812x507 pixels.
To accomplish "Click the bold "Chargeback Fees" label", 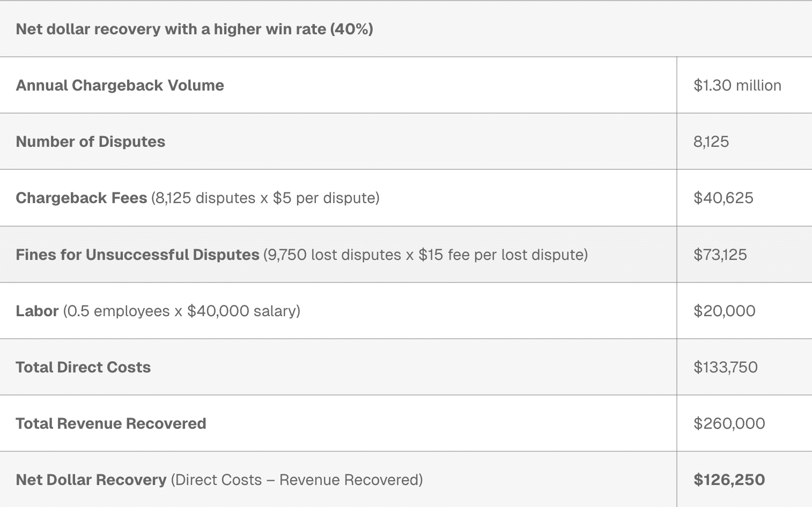I will point(81,198).
